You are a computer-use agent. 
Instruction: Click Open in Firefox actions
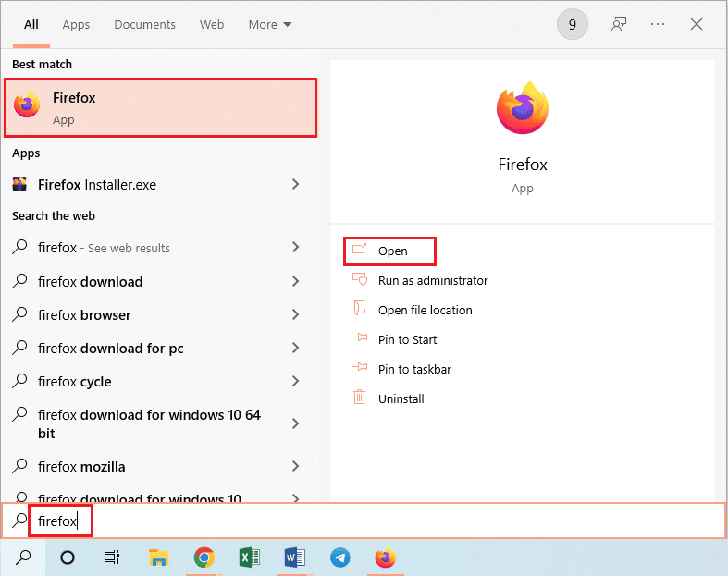(x=392, y=251)
